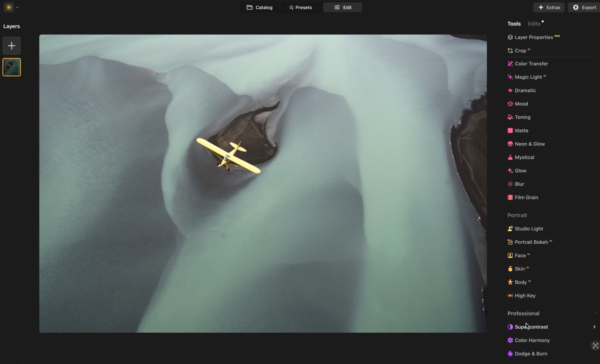The width and height of the screenshot is (600, 364).
Task: Select the Glow tool
Action: click(x=517, y=171)
